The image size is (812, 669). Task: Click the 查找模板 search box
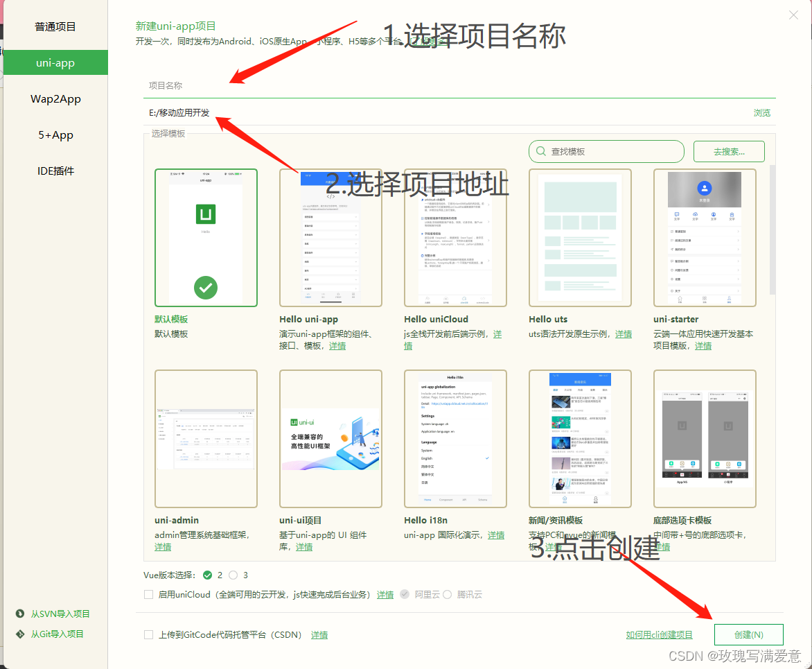pyautogui.click(x=606, y=151)
